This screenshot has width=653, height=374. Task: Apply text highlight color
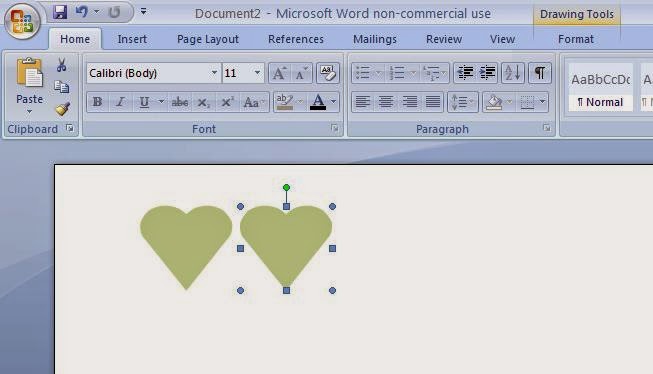285,102
